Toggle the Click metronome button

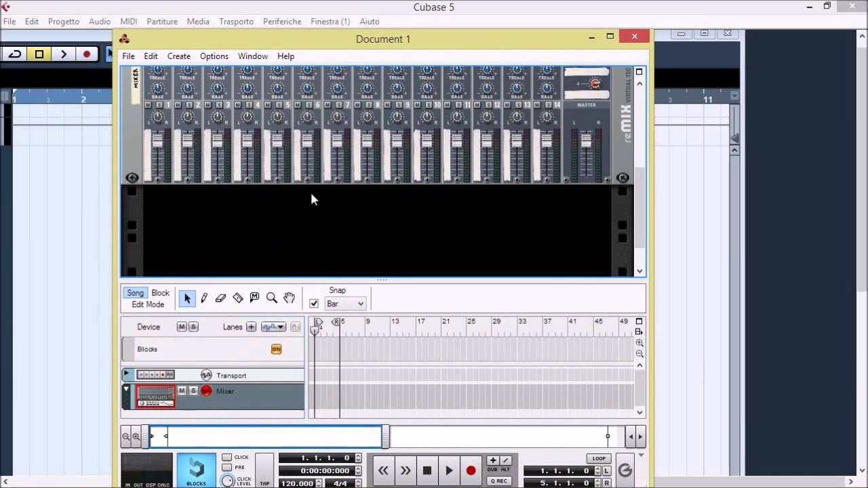click(x=227, y=457)
